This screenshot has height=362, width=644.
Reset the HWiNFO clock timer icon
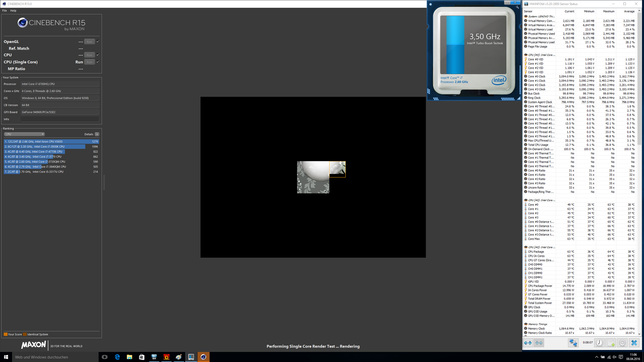599,343
